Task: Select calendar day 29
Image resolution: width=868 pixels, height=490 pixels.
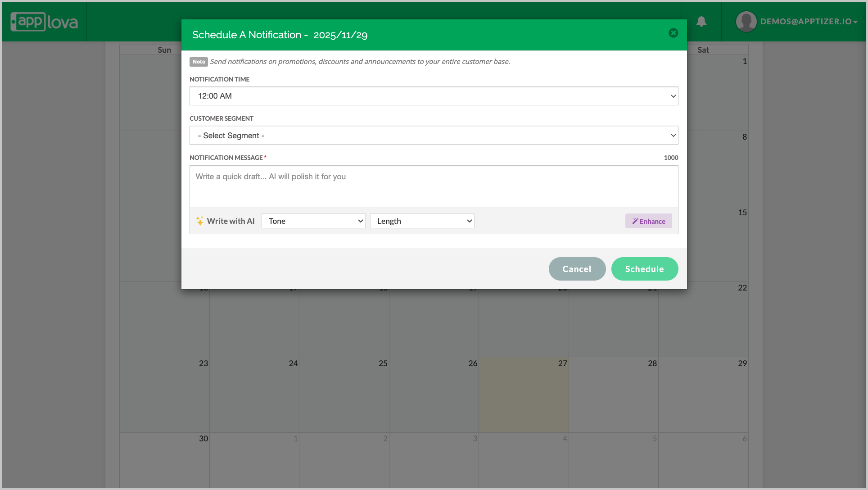Action: (x=703, y=395)
